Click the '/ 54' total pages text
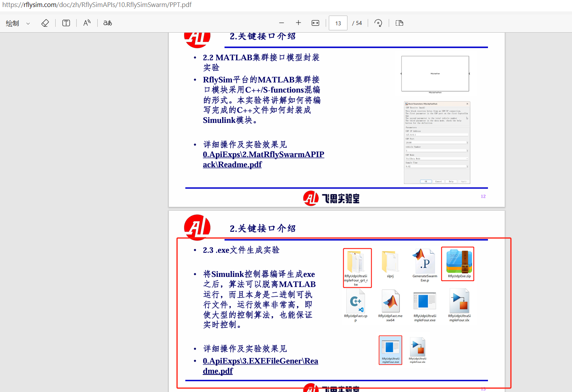Screen dimensions: 572x392 (x=357, y=23)
